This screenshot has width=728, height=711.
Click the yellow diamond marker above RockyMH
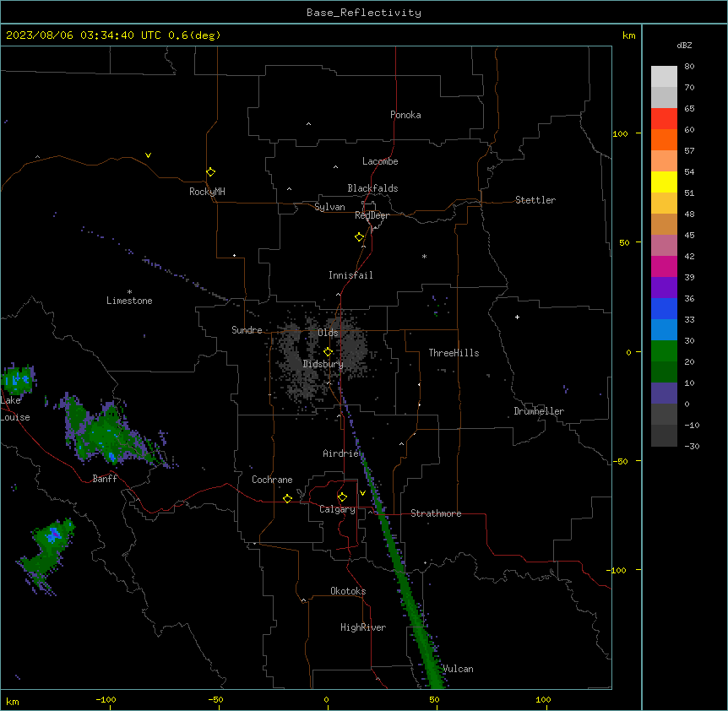[210, 172]
